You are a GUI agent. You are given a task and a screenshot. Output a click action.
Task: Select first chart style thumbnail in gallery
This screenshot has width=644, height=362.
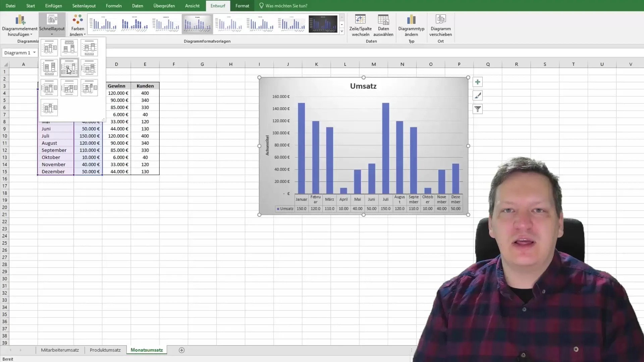(103, 24)
